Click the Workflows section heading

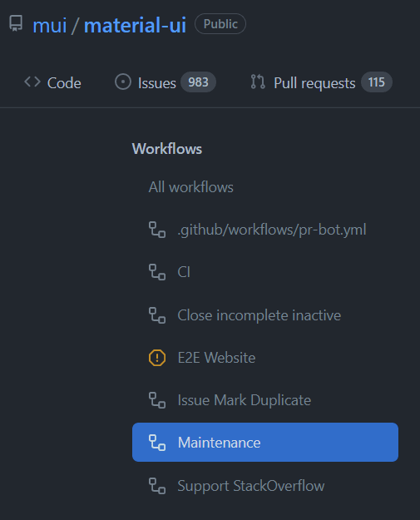(167, 149)
